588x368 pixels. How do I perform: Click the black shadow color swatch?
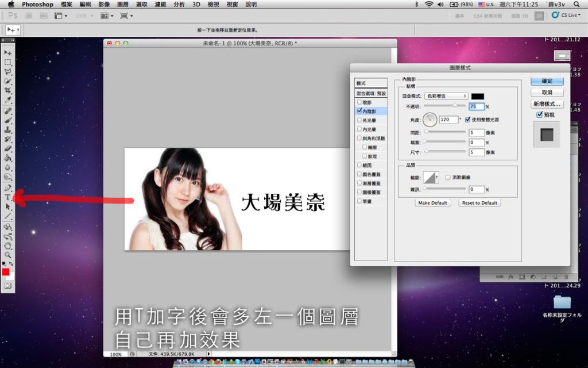[x=478, y=96]
